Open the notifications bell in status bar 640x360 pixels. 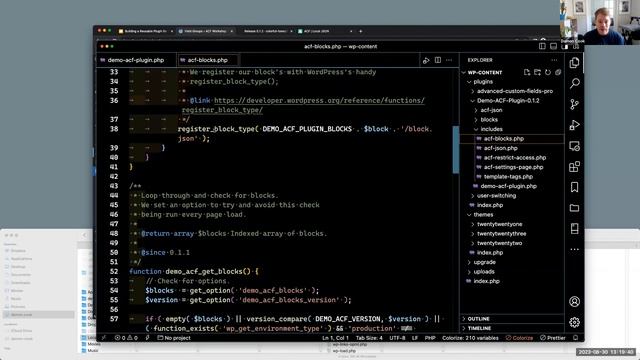click(576, 338)
